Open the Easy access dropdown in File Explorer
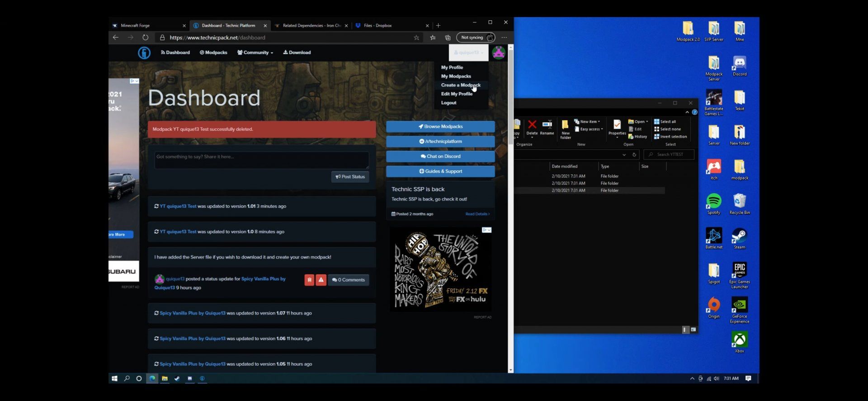 (589, 129)
